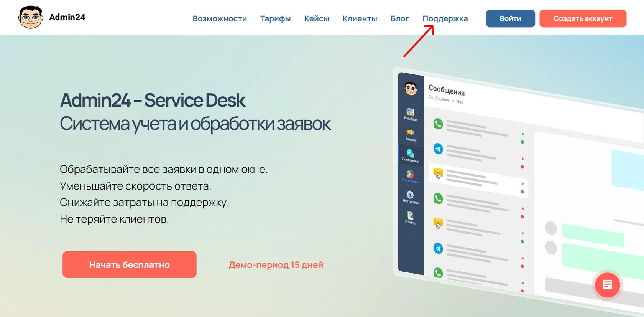This screenshot has height=317, width=644.
Task: Visit the Клиенты section
Action: (x=360, y=18)
